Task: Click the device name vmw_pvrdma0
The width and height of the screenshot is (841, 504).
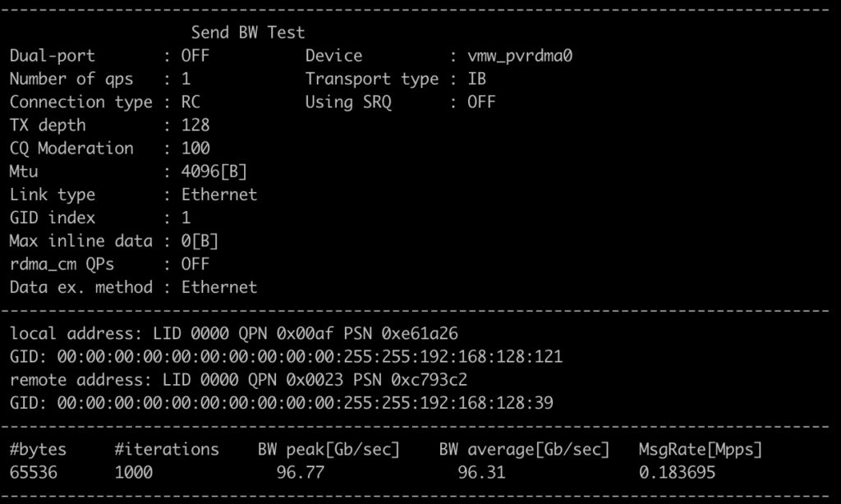Action: [x=520, y=57]
